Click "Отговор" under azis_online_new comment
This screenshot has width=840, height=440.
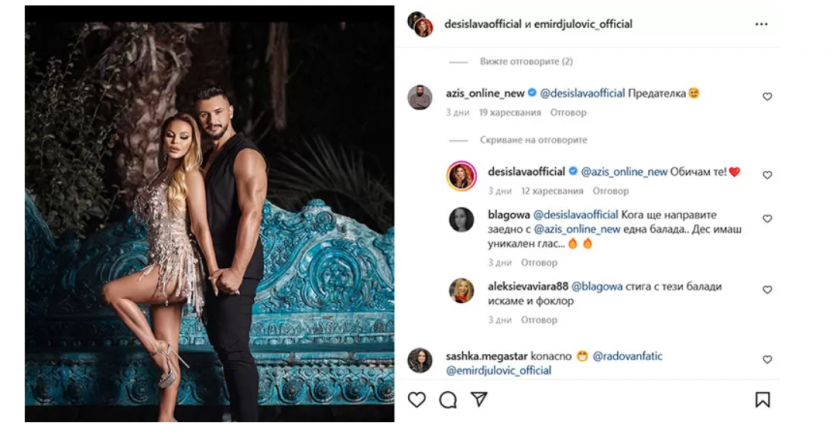tap(569, 113)
